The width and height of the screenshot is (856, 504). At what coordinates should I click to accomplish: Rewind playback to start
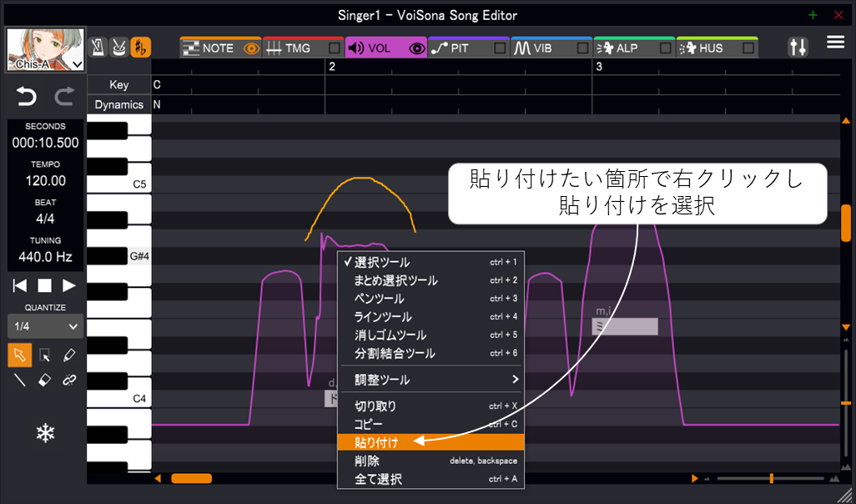point(20,285)
